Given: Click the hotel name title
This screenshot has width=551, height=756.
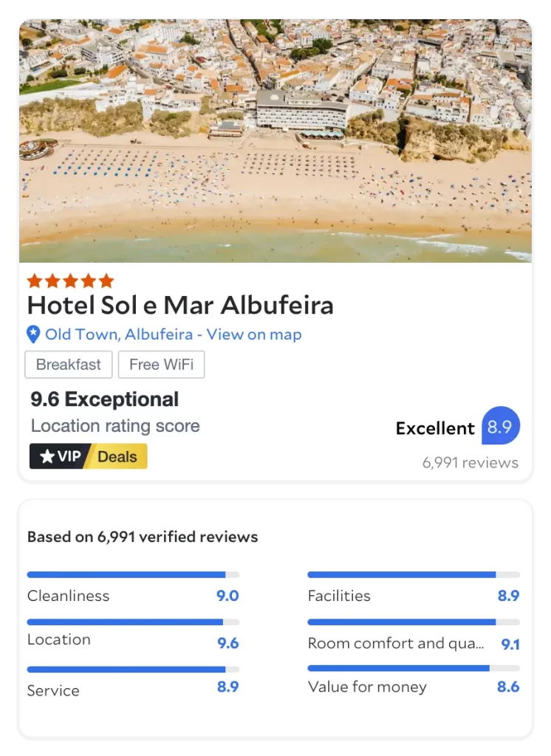Looking at the screenshot, I should 180,305.
